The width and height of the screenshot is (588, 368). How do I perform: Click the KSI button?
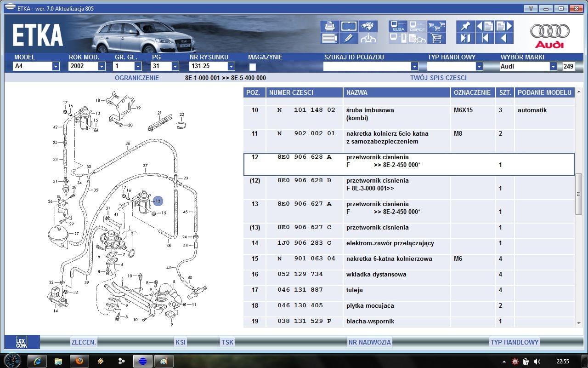point(181,342)
